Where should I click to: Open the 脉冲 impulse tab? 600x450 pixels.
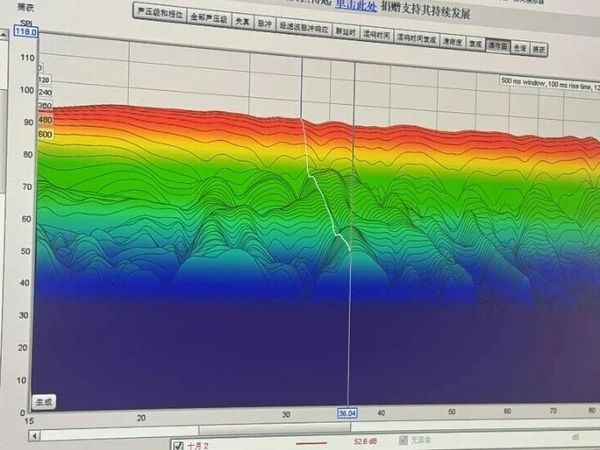(x=264, y=24)
